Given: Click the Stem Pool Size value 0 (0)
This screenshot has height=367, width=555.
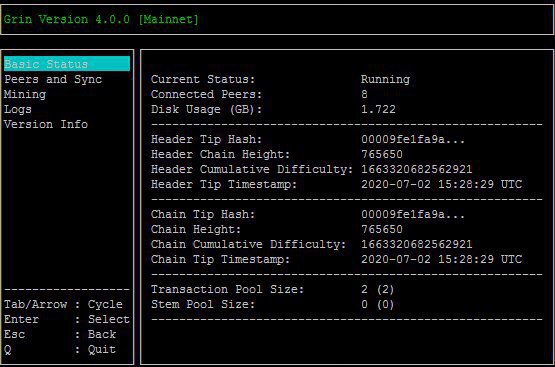Looking at the screenshot, I should coord(378,304).
